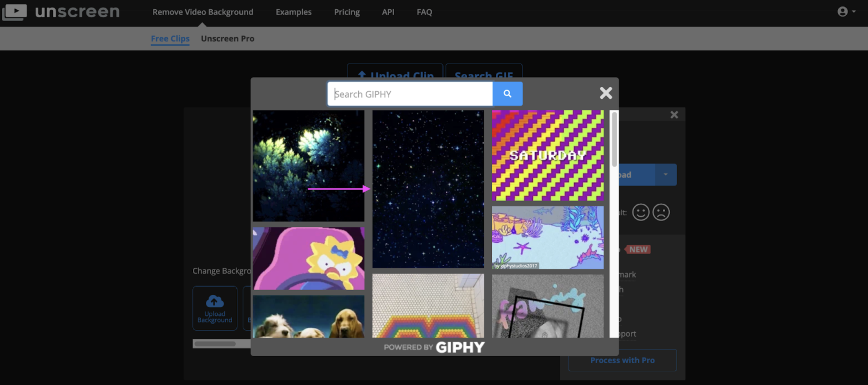868x385 pixels.
Task: Open the FAQ page
Action: coord(424,12)
